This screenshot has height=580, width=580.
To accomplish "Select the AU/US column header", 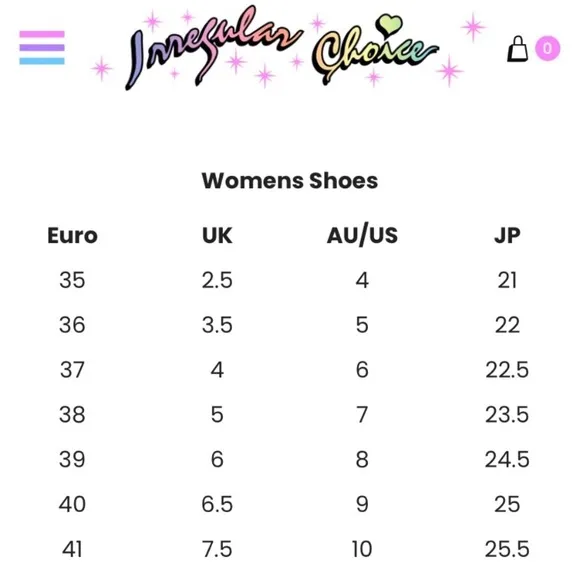I will click(362, 235).
